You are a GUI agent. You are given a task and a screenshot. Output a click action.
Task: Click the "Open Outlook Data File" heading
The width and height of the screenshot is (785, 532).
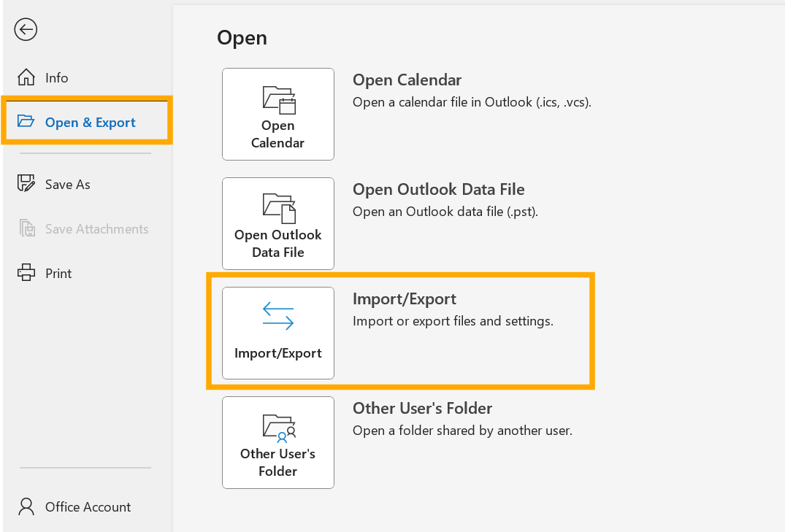pyautogui.click(x=439, y=189)
